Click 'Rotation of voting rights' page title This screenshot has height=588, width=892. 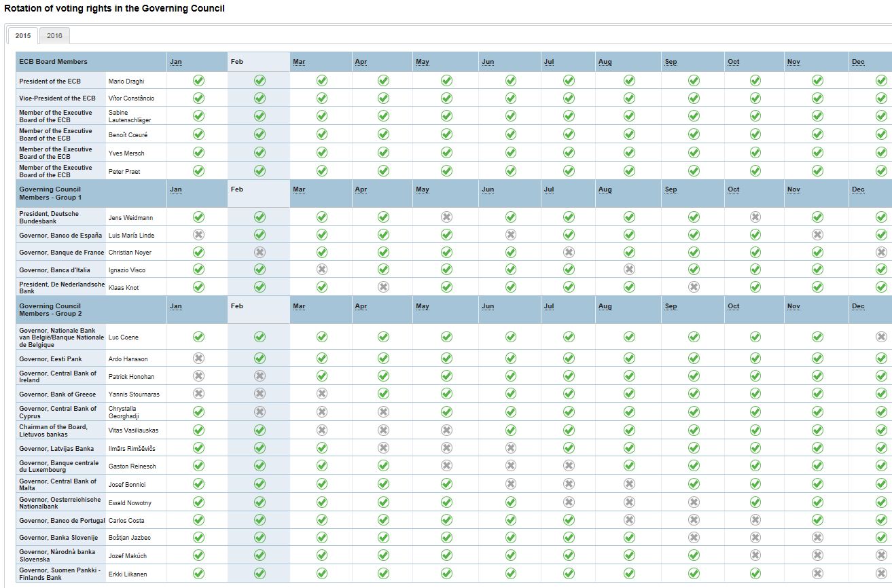tap(114, 8)
